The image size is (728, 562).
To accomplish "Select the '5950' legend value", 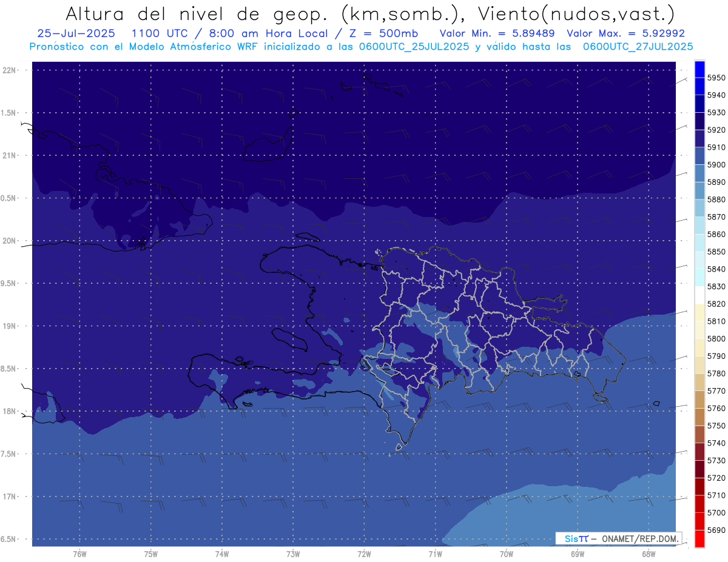I will tap(716, 78).
